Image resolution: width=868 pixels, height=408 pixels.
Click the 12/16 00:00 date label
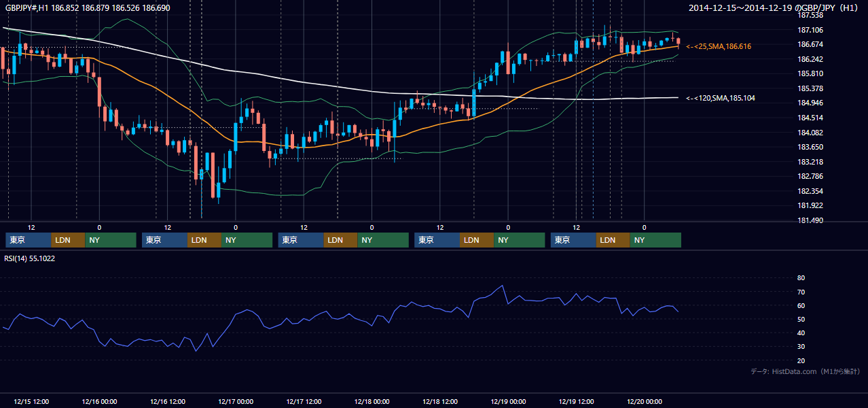click(99, 401)
